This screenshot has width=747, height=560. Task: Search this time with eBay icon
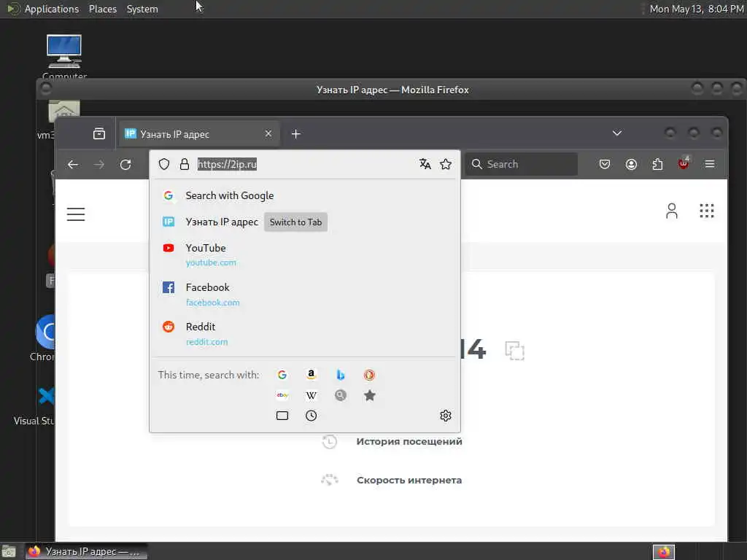click(x=282, y=395)
